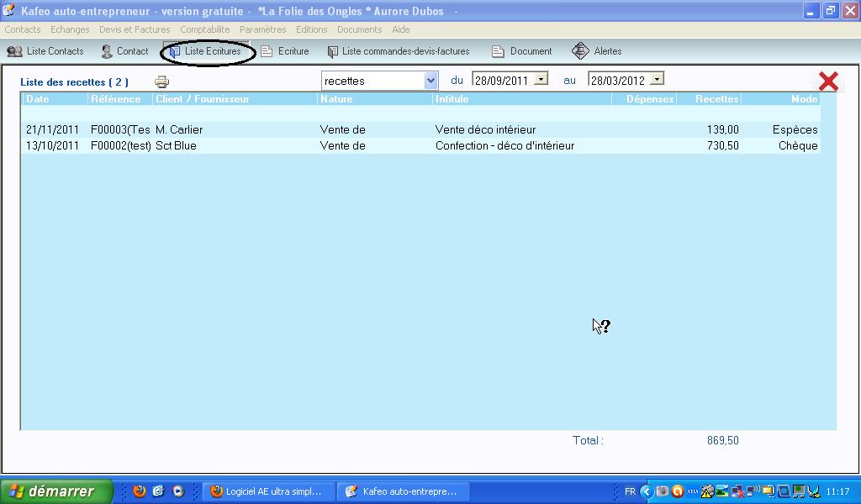
Task: Open the end date 28/03/2012 picker
Action: tap(658, 79)
